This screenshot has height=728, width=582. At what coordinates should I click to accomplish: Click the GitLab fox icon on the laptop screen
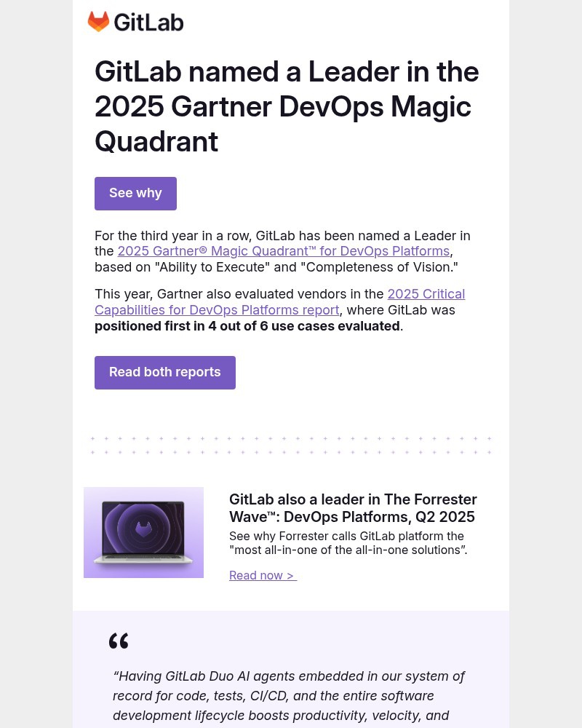click(143, 529)
